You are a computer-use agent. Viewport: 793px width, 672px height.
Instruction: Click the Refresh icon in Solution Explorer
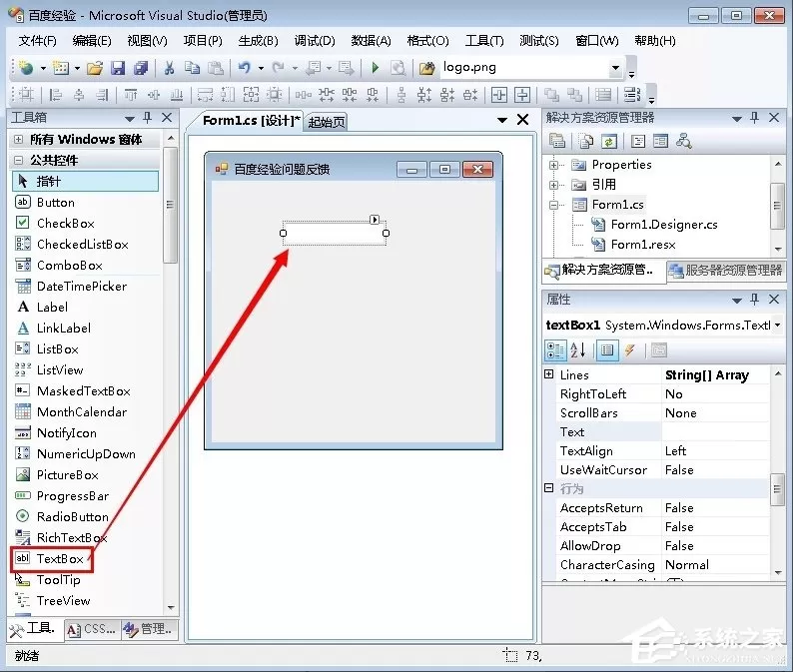pos(609,141)
